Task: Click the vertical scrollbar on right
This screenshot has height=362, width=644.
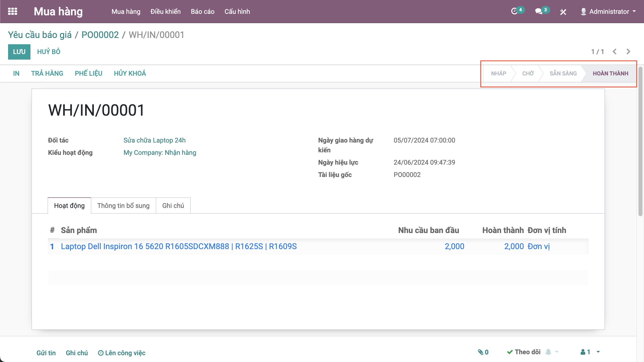Action: tap(640, 141)
